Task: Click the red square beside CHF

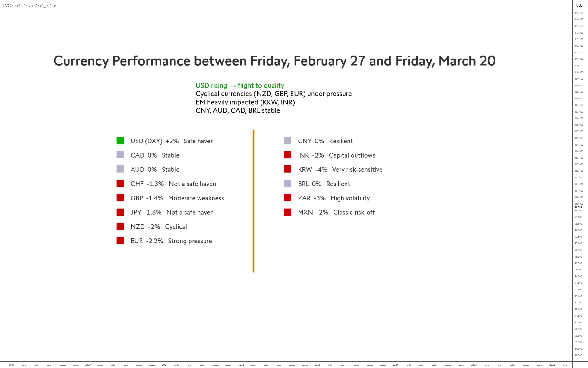Action: click(120, 184)
